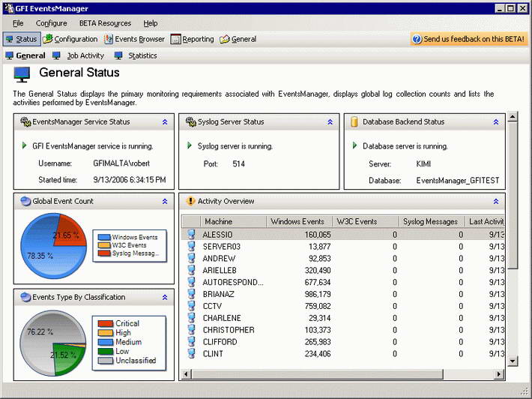Image resolution: width=532 pixels, height=399 pixels.
Task: Click the Database Backend Status icon
Action: (x=355, y=121)
